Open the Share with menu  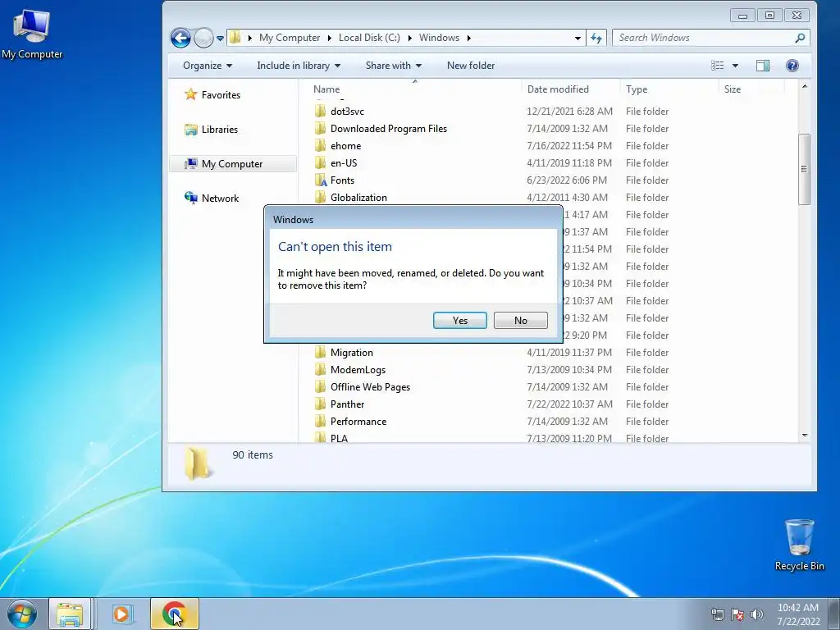coord(393,66)
